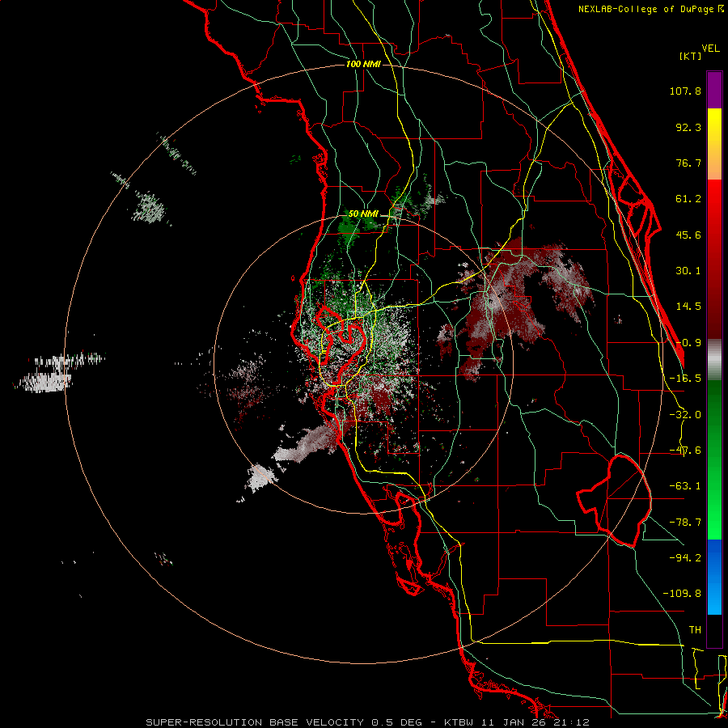Click the 100 NMI range ring label
Image resolution: width=728 pixels, height=728 pixels.
coord(363,64)
